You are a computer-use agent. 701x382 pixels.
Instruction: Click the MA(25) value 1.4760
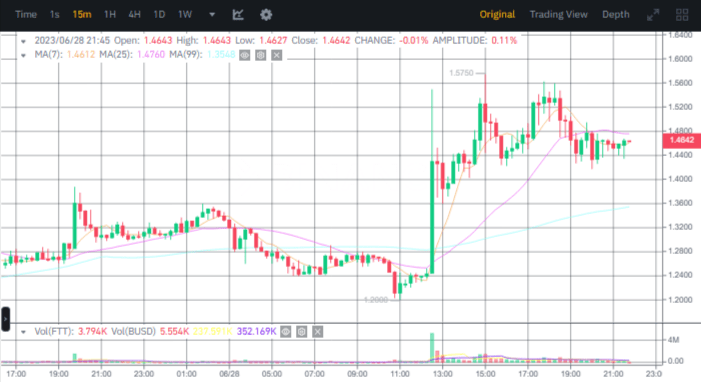click(151, 55)
